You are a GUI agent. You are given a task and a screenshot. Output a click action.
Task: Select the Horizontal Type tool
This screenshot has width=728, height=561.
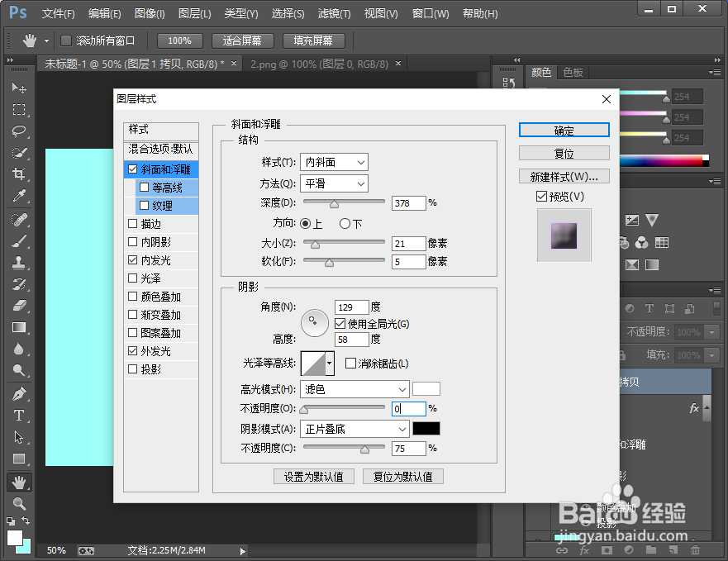click(x=19, y=416)
